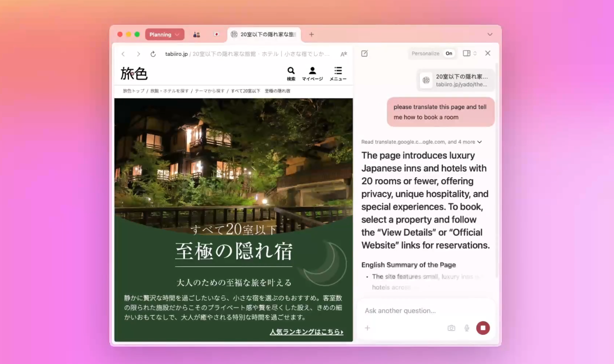The width and height of the screenshot is (614, 364).
Task: Click 大人のための至福な旅を叶える subheading
Action: 234,282
